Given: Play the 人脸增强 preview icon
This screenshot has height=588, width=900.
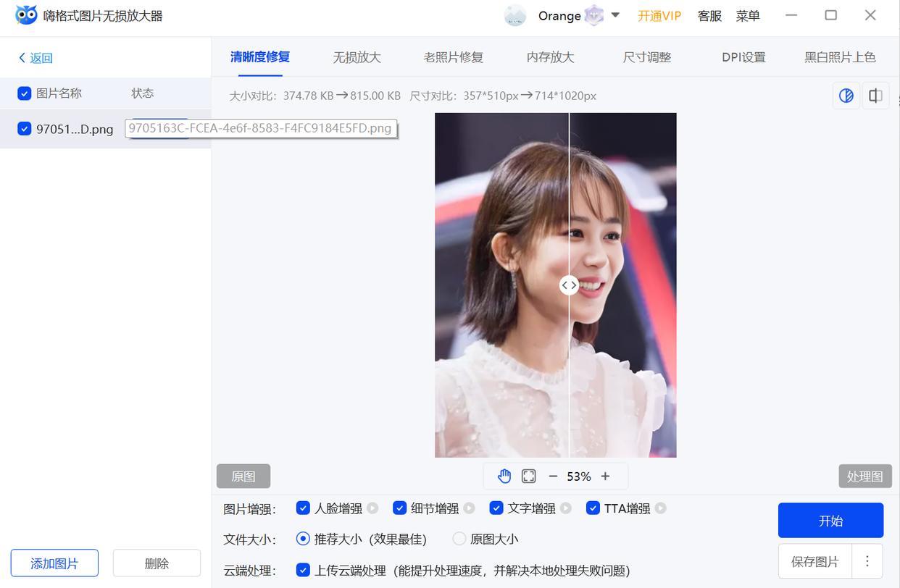Looking at the screenshot, I should 372,508.
